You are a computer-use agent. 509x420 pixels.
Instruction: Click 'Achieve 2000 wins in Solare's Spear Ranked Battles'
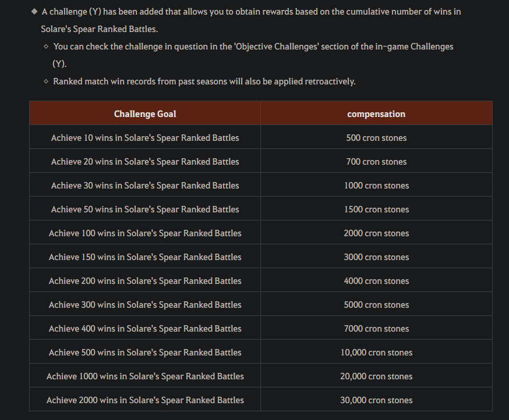coord(145,400)
